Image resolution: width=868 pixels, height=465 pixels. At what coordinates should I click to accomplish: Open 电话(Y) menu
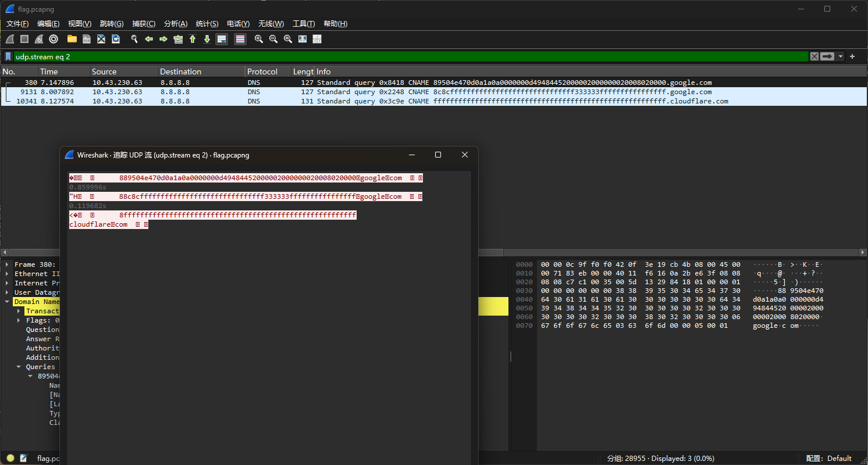[238, 24]
